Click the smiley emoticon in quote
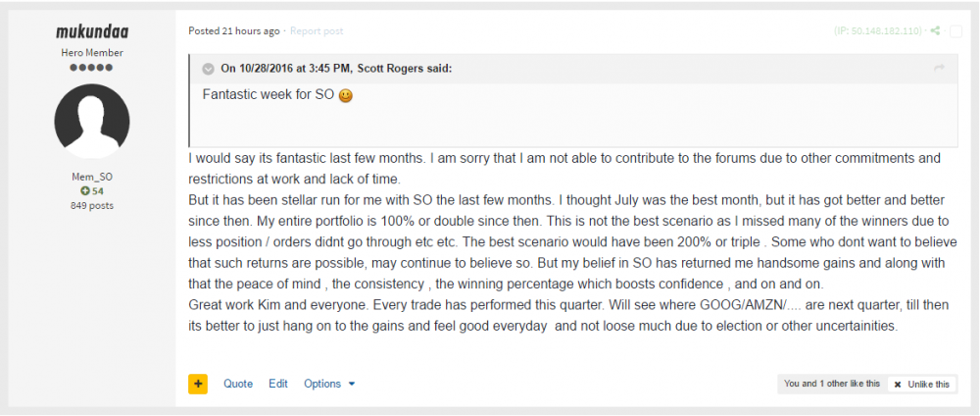Viewport: 980px width, 416px height. (x=346, y=96)
